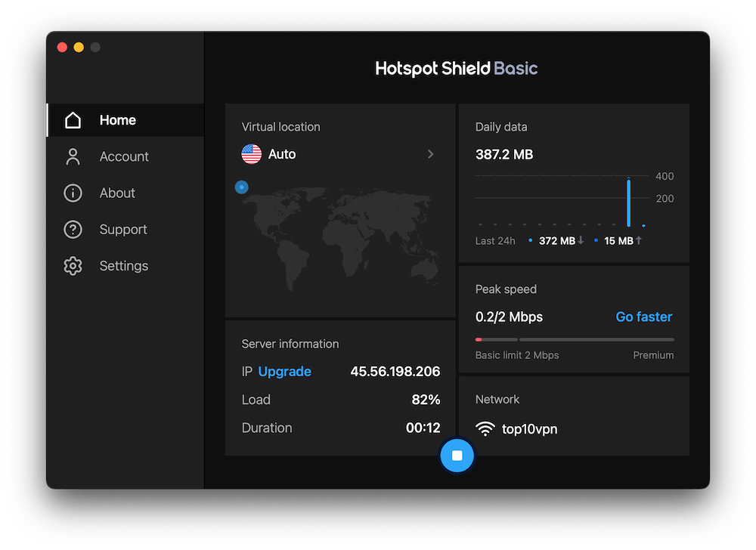This screenshot has width=756, height=550.
Task: Open the About menu item
Action: click(x=125, y=193)
